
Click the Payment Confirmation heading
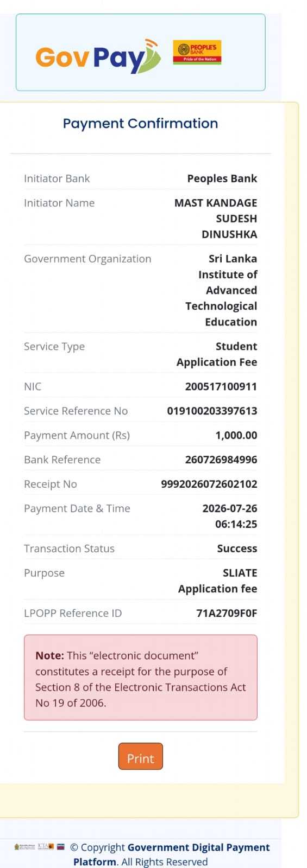140,123
